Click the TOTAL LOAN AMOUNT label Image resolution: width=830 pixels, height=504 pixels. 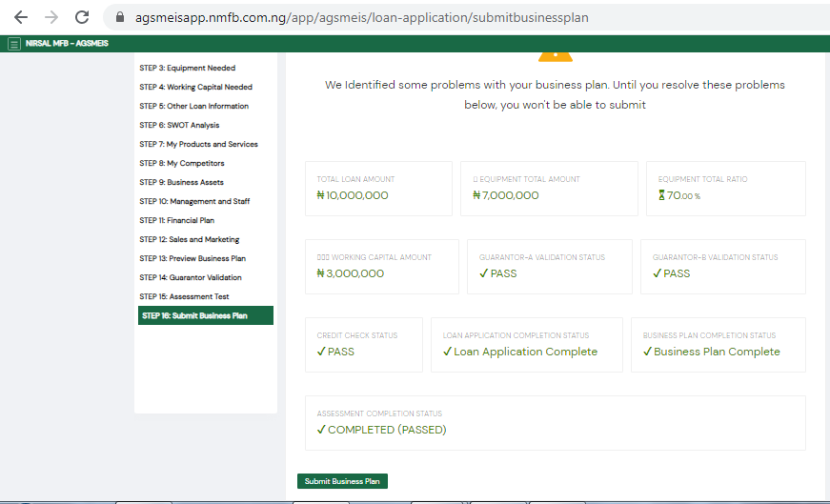tap(355, 179)
